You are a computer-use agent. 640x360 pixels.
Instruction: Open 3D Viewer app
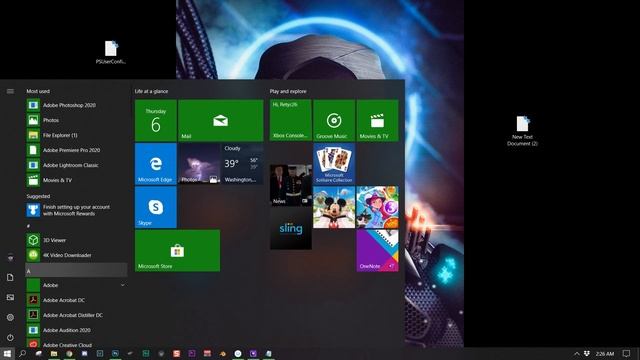[76, 240]
